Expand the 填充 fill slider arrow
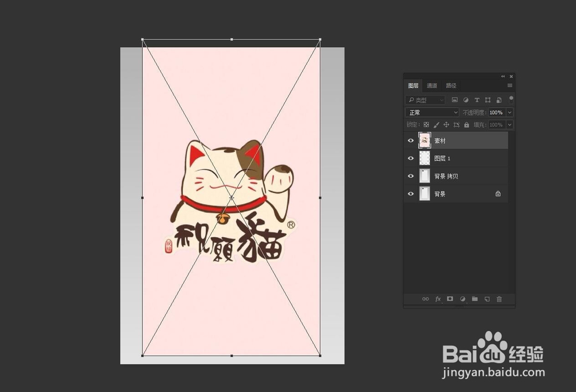576x392 pixels. (x=510, y=125)
